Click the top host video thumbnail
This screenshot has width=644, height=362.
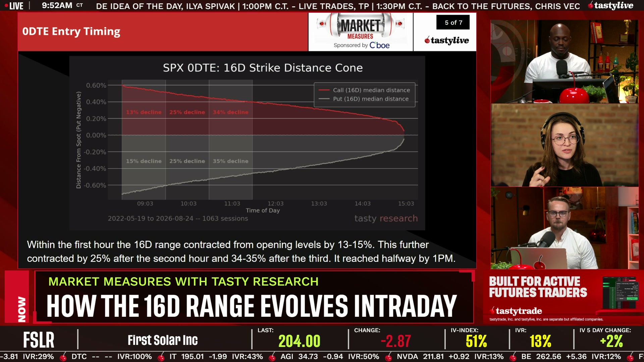[x=565, y=61]
